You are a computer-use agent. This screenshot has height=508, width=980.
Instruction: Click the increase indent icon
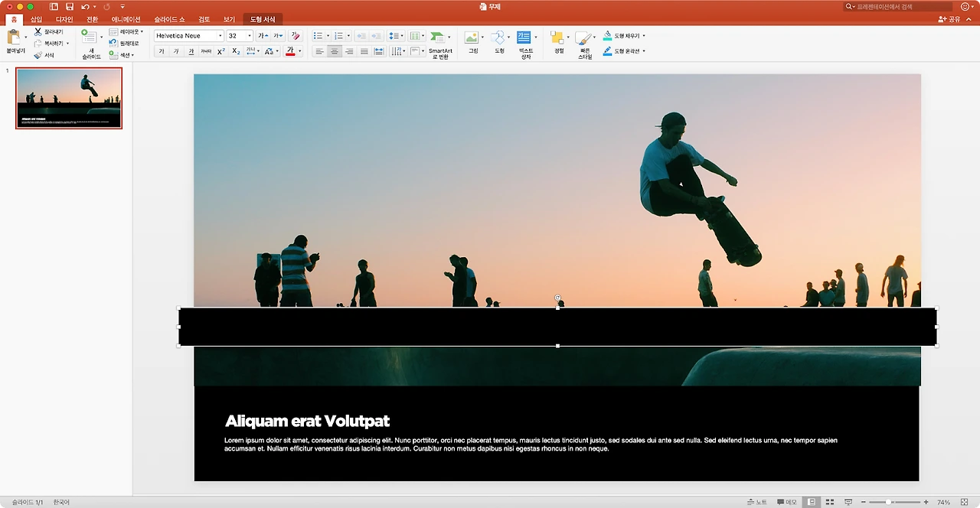coord(377,36)
